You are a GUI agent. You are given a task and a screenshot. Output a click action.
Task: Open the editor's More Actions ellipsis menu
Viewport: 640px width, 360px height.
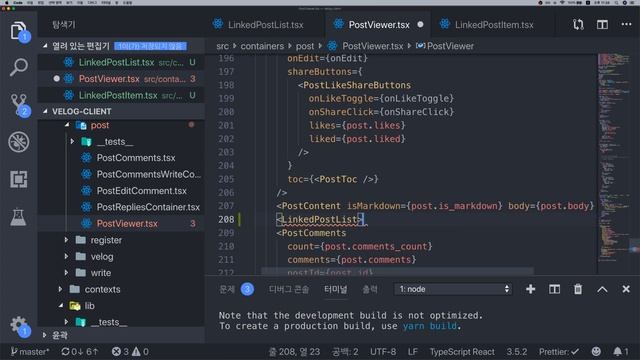pos(626,24)
